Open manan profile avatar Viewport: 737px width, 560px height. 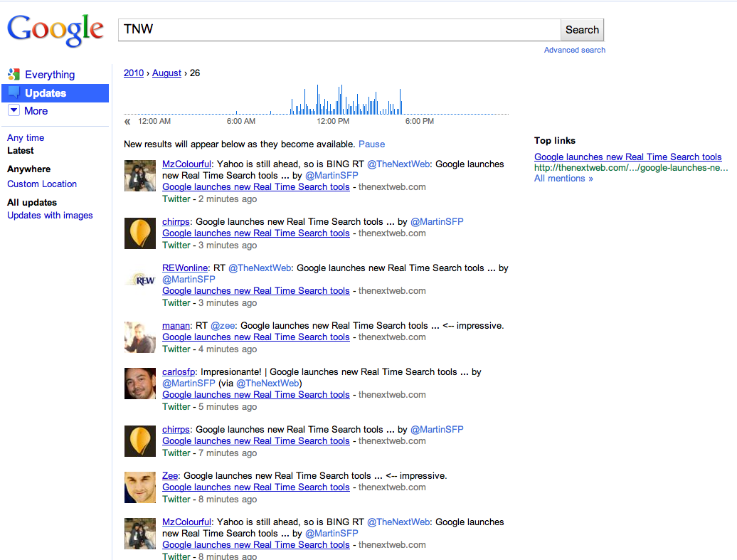pos(140,337)
